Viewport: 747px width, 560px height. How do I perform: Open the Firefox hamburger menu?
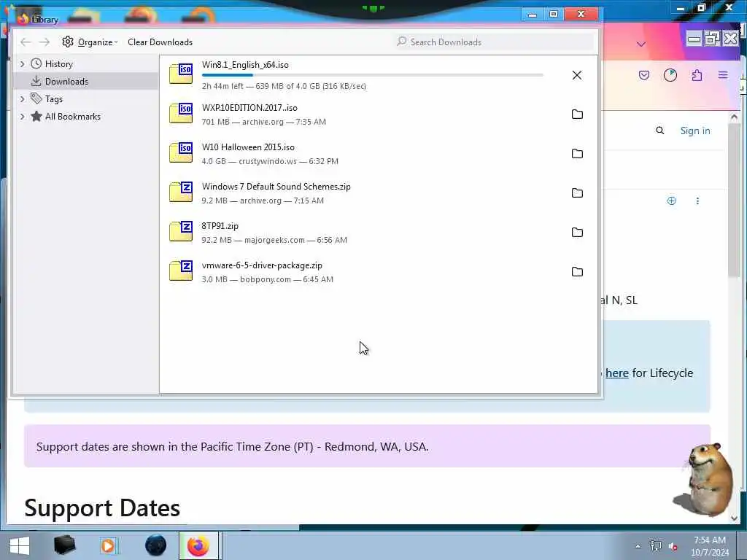click(x=723, y=75)
